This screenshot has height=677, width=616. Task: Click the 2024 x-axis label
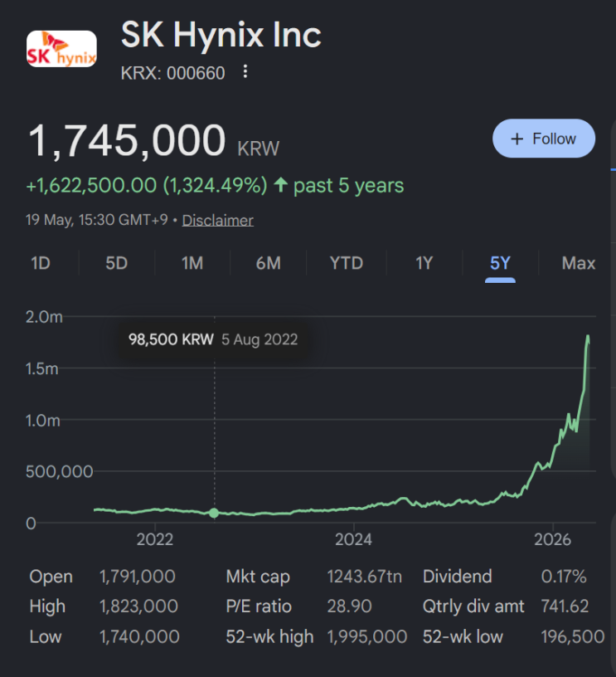[x=353, y=539]
